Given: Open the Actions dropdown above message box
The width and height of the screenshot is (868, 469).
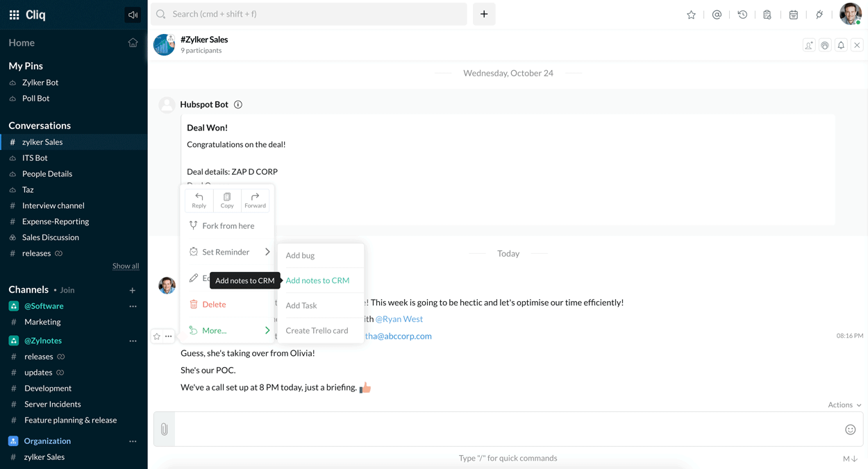Looking at the screenshot, I should click(x=844, y=405).
